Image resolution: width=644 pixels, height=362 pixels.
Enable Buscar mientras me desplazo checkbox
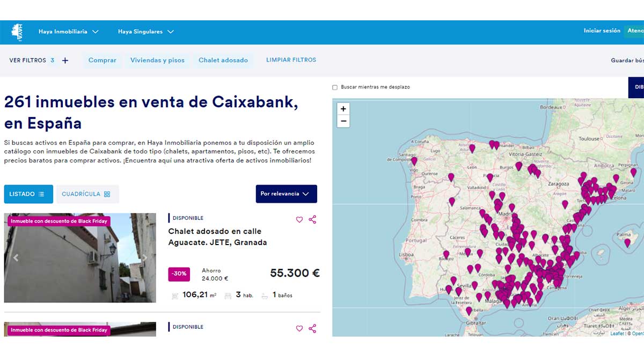click(x=335, y=87)
